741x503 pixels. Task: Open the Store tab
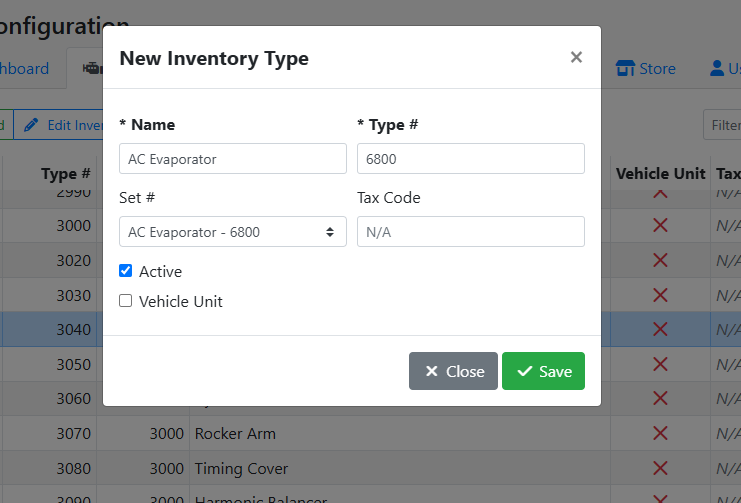pyautogui.click(x=645, y=69)
